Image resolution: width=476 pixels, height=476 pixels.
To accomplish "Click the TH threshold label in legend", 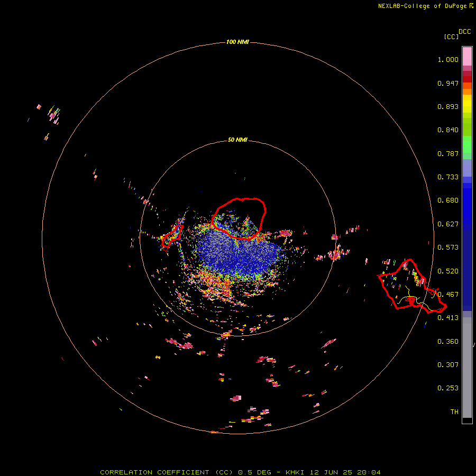I will pyautogui.click(x=454, y=411).
